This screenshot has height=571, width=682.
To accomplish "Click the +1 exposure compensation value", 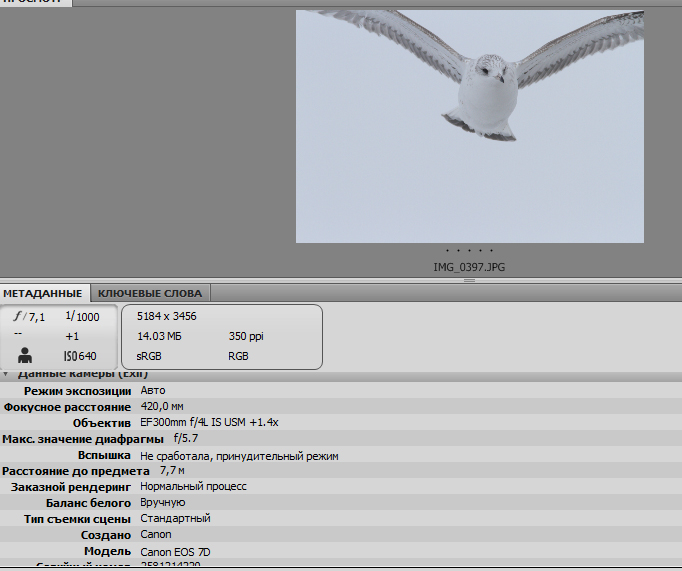I will tap(72, 336).
